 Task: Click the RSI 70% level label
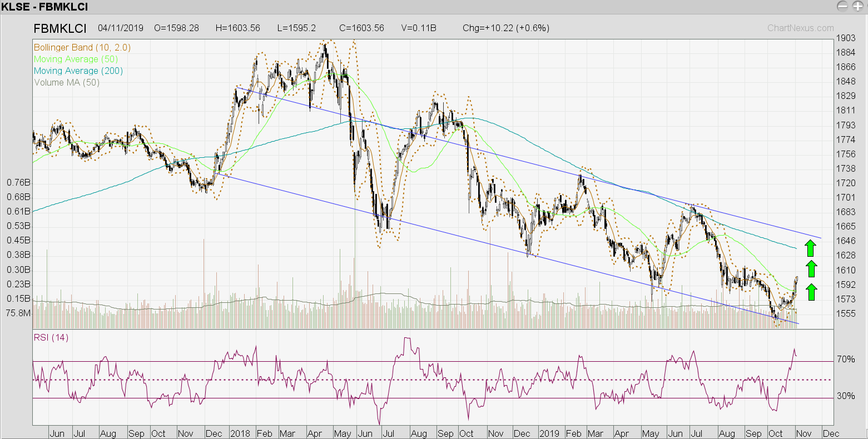point(846,360)
